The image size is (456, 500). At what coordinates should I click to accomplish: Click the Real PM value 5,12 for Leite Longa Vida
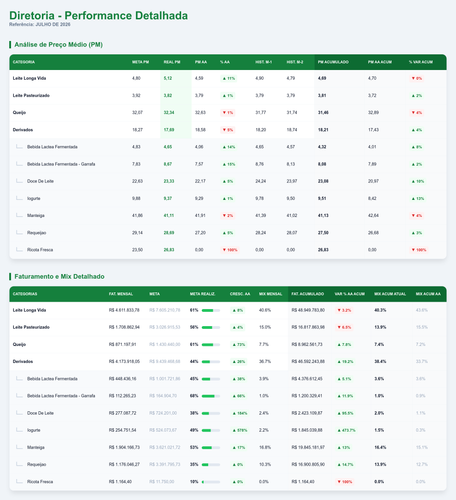(x=168, y=78)
